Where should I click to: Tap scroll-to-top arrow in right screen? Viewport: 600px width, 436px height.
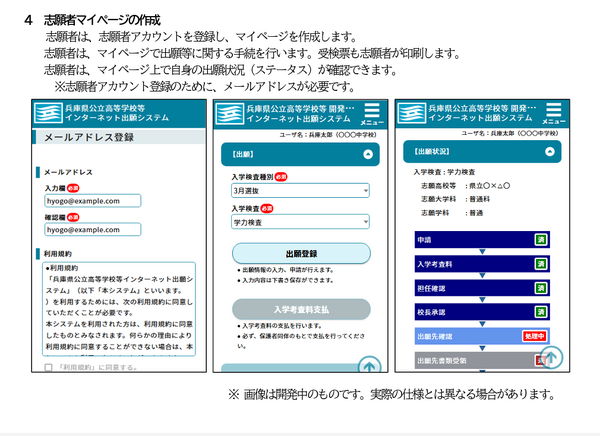[552, 356]
